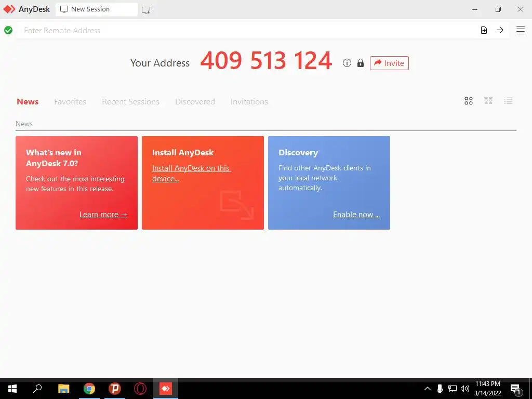
Task: Select the News tab
Action: click(x=28, y=101)
